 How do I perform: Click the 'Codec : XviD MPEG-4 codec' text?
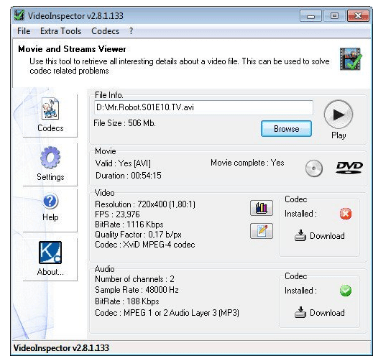coord(145,244)
